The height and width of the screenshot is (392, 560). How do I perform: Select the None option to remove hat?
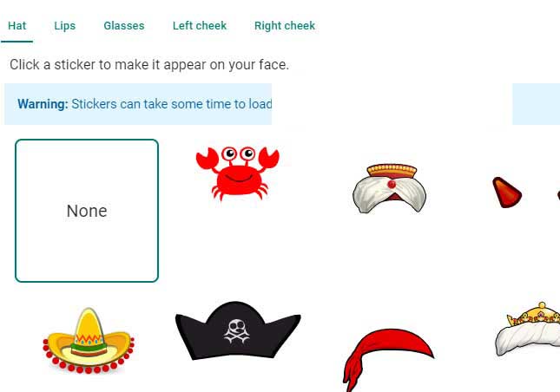pyautogui.click(x=87, y=211)
